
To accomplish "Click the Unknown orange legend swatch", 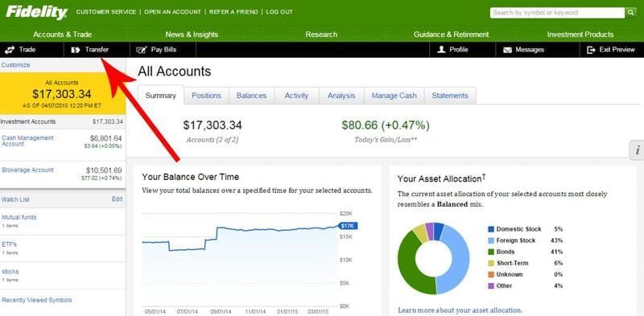I will pyautogui.click(x=491, y=274).
